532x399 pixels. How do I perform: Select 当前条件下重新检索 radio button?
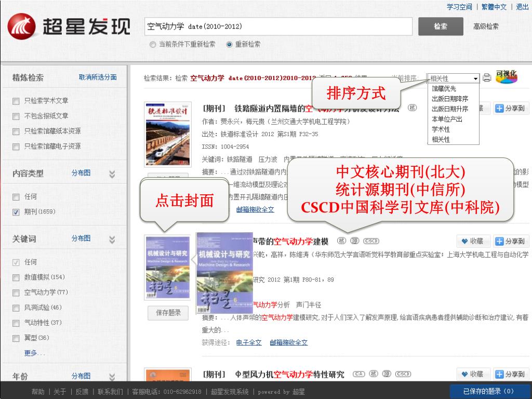pyautogui.click(x=153, y=45)
